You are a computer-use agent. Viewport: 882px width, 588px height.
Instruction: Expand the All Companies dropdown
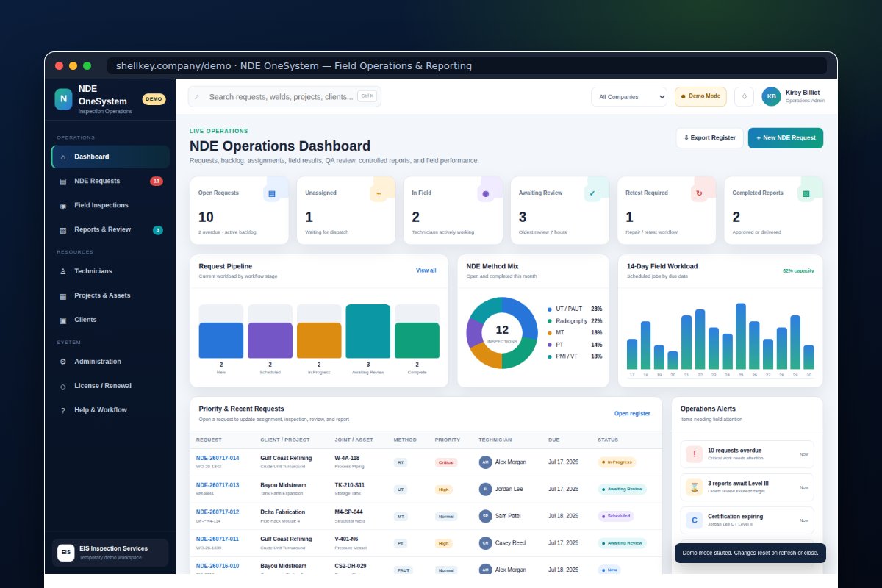point(629,96)
